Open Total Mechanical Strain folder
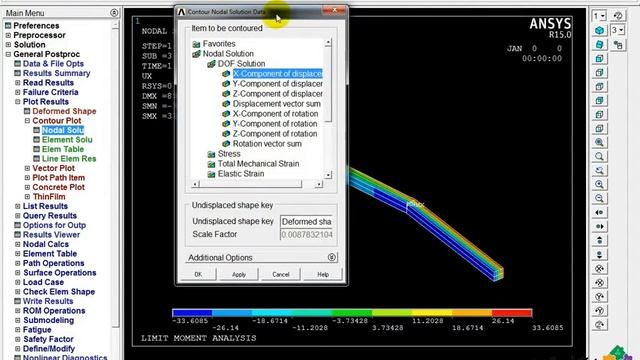Screen dimensions: 640x360 [258, 164]
